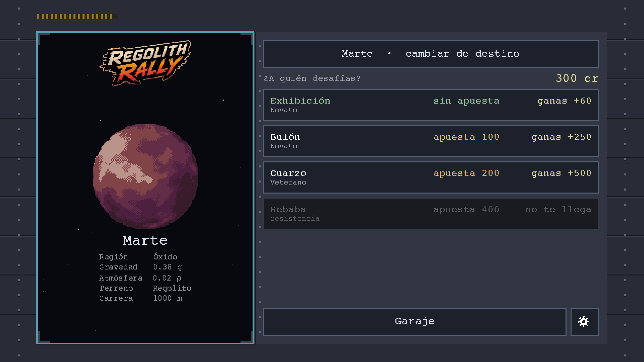The width and height of the screenshot is (644, 362).
Task: Click "ganas +250" on the Bulón row
Action: point(561,137)
